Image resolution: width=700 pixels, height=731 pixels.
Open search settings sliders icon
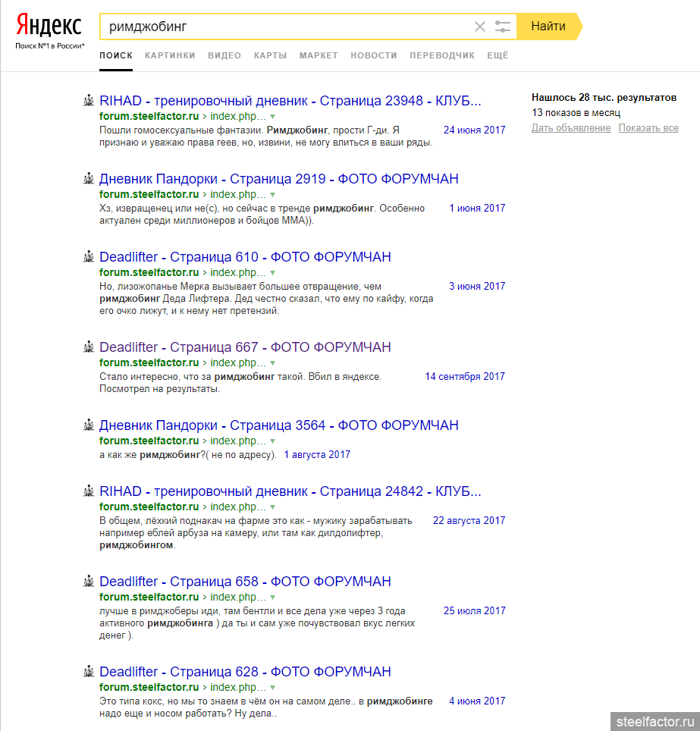tap(502, 27)
